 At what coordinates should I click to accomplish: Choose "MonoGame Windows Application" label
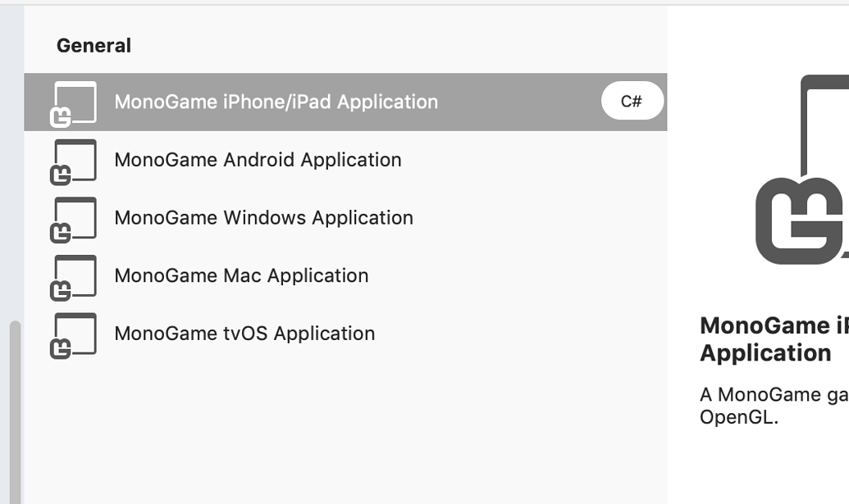point(263,218)
